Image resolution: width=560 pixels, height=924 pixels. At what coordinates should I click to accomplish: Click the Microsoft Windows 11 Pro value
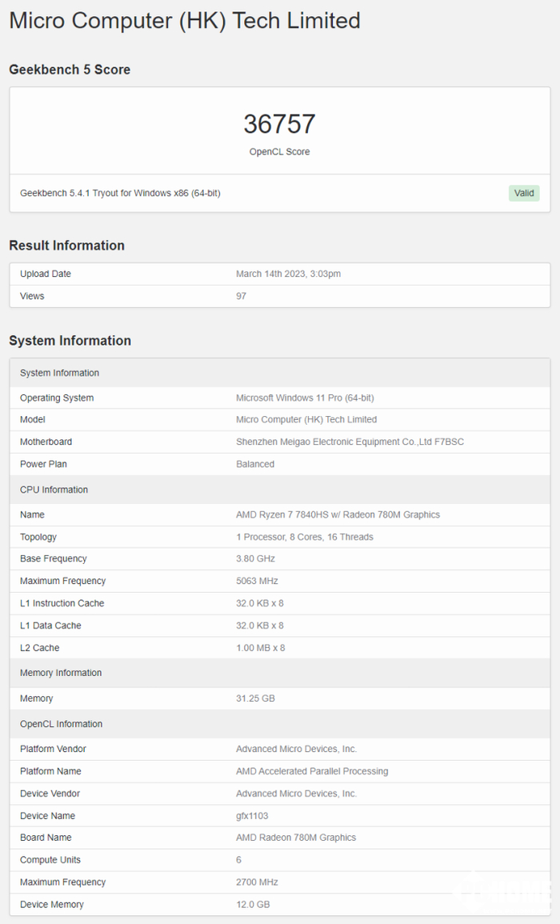tap(305, 398)
